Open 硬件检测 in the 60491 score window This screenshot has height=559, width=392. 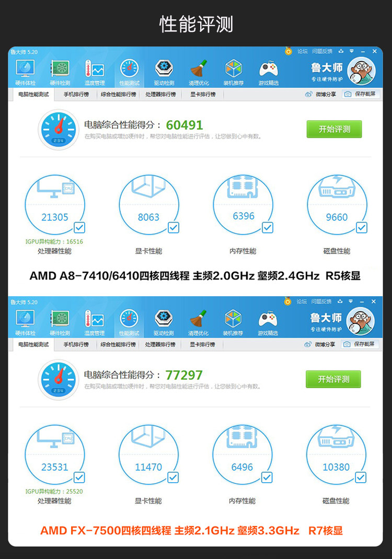click(x=60, y=73)
